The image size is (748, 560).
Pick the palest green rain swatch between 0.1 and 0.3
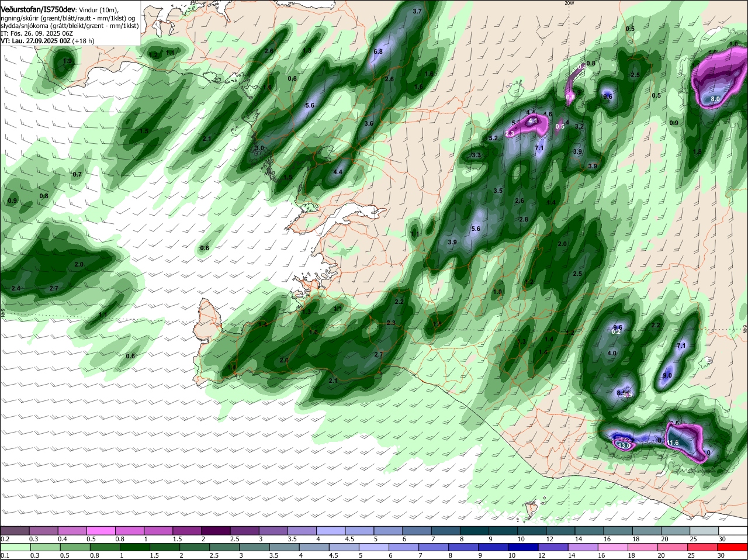click(15, 547)
